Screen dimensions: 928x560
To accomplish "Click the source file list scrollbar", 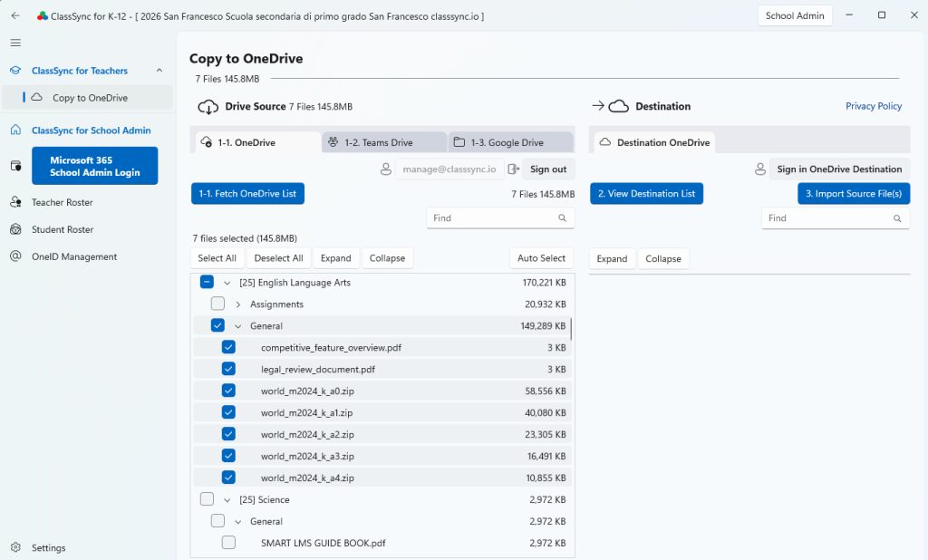I will click(x=571, y=329).
